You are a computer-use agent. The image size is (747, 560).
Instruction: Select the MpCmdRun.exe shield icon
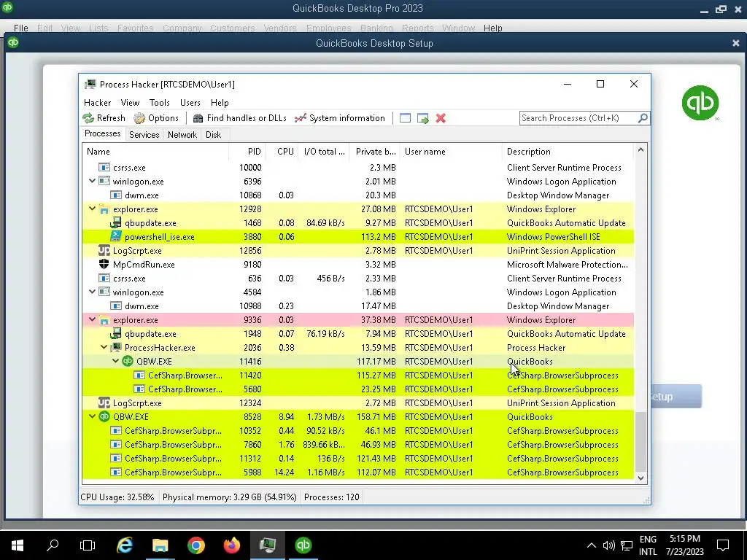(104, 264)
